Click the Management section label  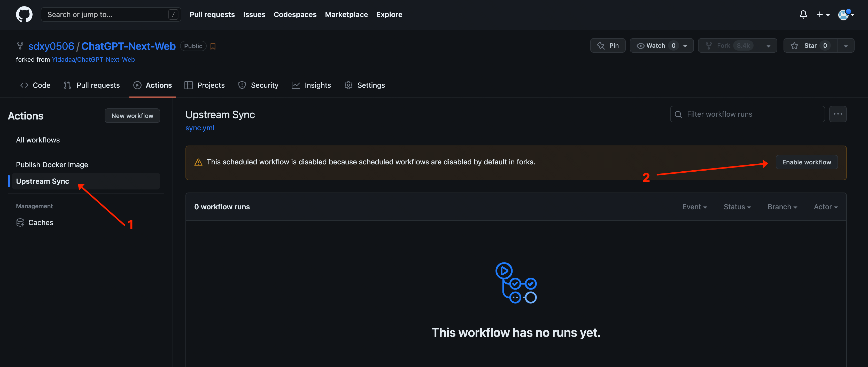click(x=34, y=206)
